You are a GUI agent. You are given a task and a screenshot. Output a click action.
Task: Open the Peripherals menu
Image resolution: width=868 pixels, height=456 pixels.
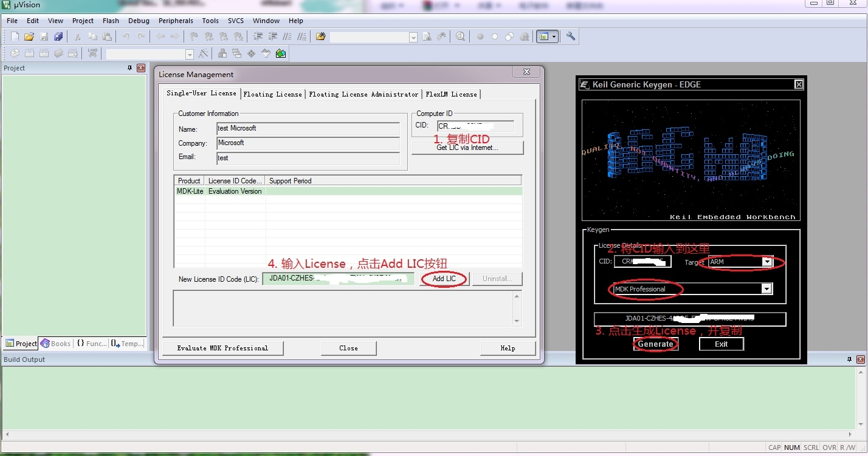coord(176,21)
